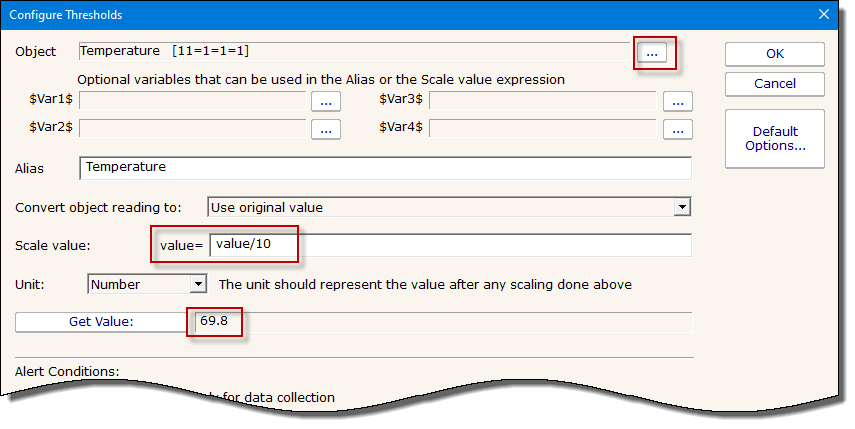855x429 pixels.
Task: Select the $Var1$ text field
Action: click(x=192, y=100)
